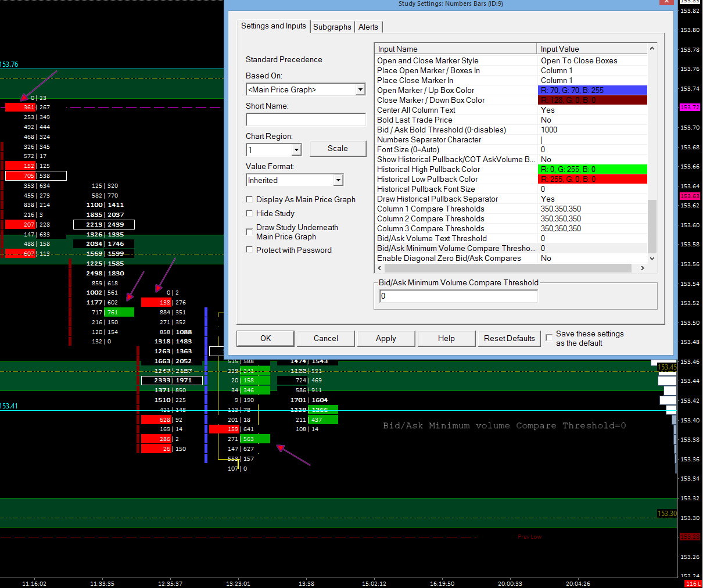Open the Based On dropdown
Image resolution: width=703 pixels, height=588 pixels.
(360, 89)
